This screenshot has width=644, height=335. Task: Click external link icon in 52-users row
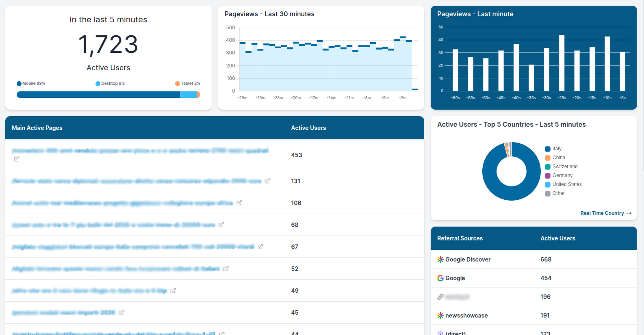point(226,269)
